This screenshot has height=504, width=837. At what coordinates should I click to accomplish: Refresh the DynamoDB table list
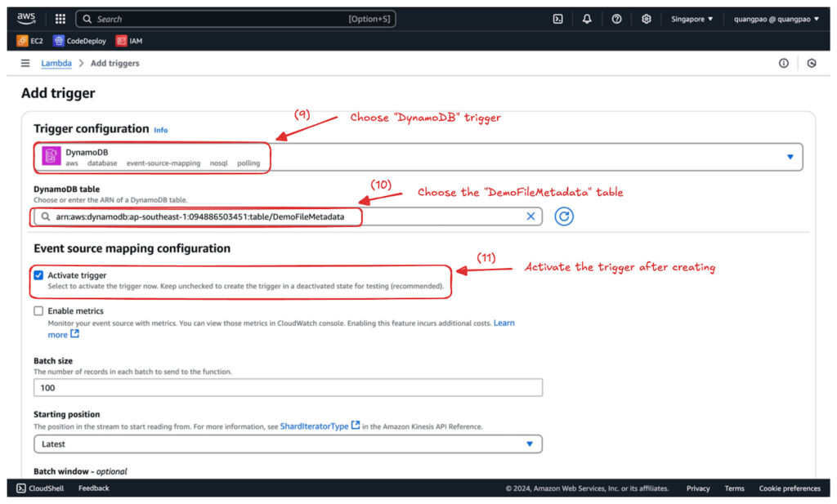pyautogui.click(x=564, y=216)
